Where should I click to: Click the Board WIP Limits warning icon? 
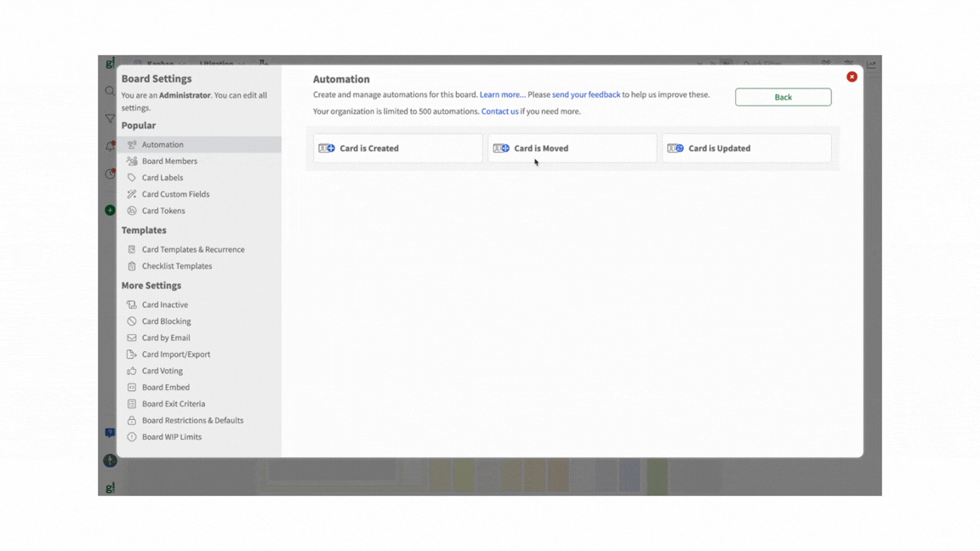pos(132,437)
